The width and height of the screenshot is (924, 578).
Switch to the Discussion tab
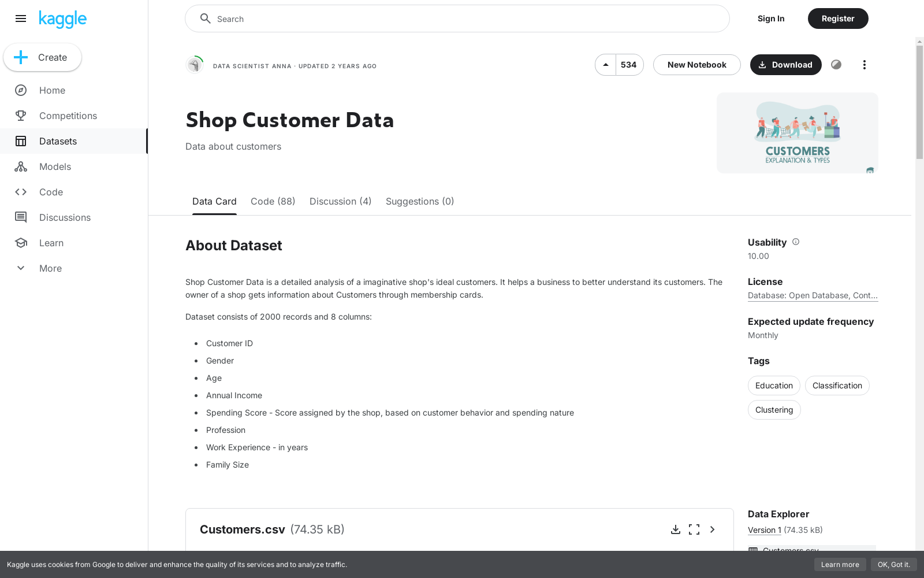(340, 201)
